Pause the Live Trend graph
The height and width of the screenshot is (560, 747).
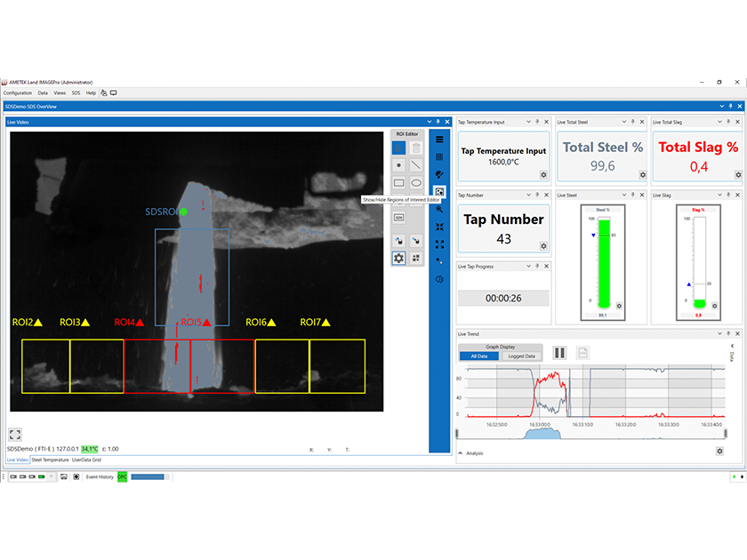(559, 353)
